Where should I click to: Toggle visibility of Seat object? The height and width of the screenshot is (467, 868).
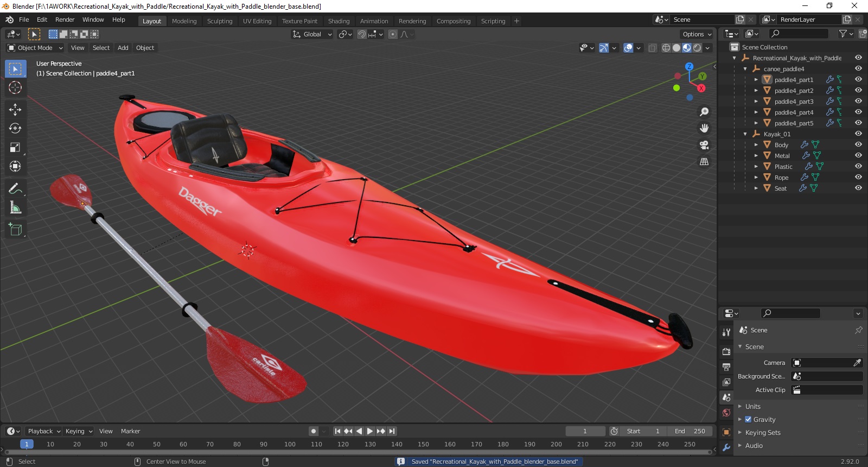click(x=858, y=188)
